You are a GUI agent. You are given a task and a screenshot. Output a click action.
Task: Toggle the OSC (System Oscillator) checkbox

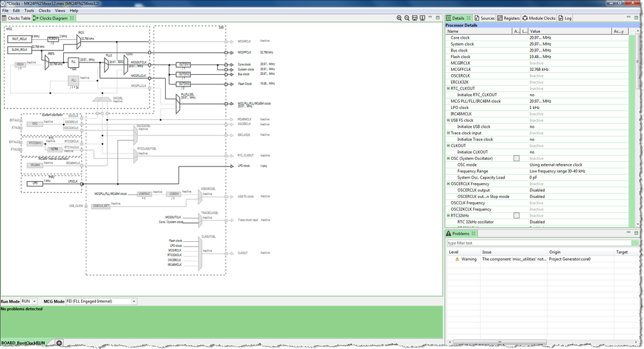(x=516, y=158)
